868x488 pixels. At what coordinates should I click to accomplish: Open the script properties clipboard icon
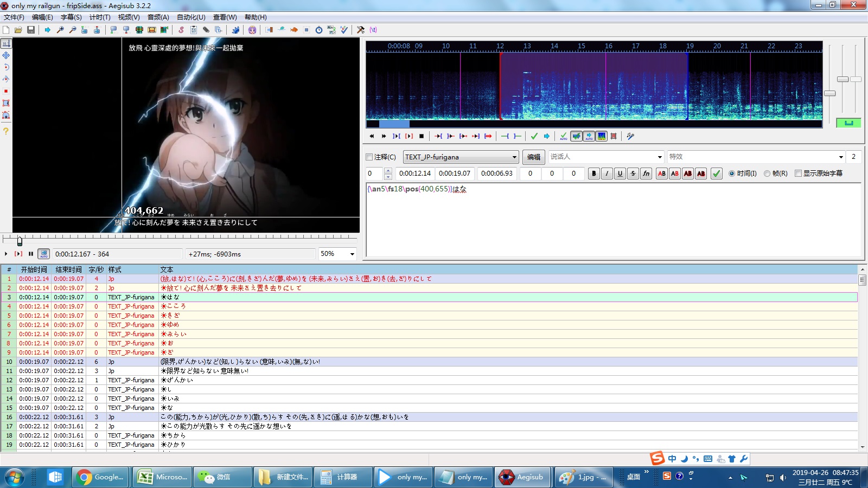tap(194, 30)
